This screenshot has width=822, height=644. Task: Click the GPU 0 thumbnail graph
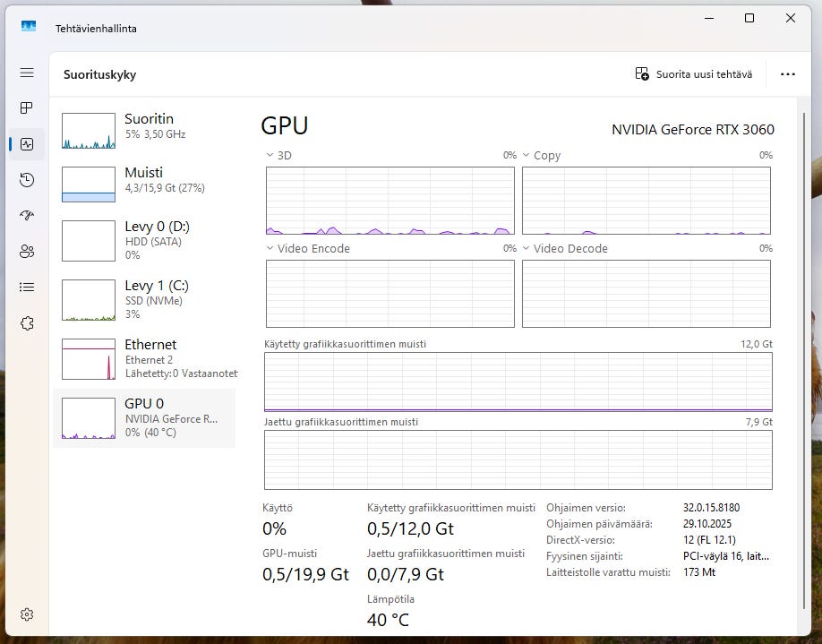click(89, 418)
